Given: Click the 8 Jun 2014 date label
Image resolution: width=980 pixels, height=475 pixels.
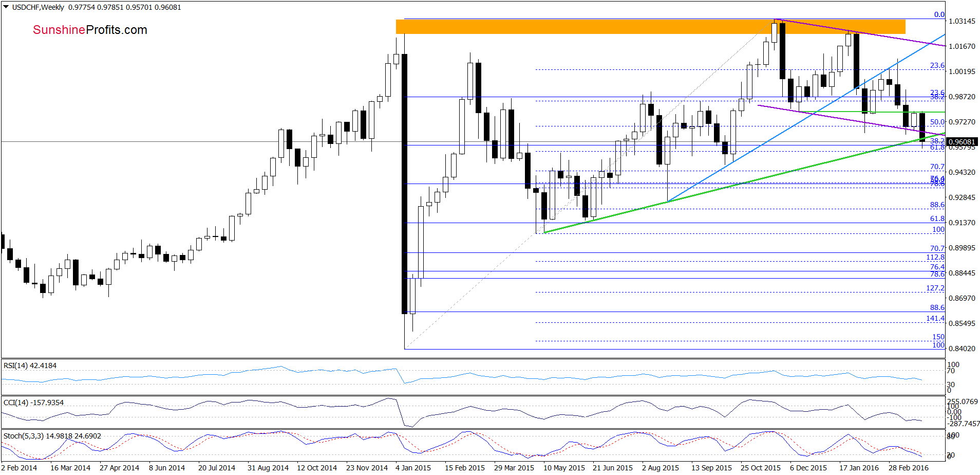Looking at the screenshot, I should pyautogui.click(x=166, y=468).
